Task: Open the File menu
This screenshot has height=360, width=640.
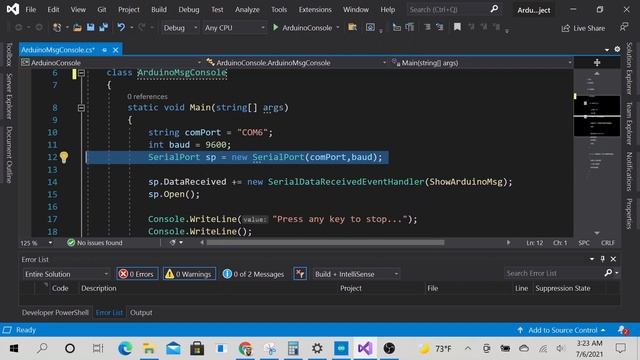Action: (31, 9)
